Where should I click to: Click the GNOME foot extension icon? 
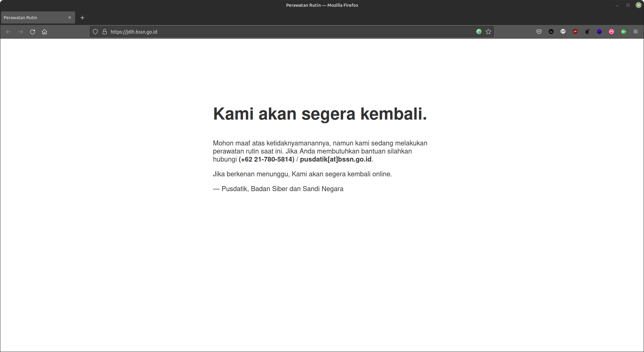[587, 32]
